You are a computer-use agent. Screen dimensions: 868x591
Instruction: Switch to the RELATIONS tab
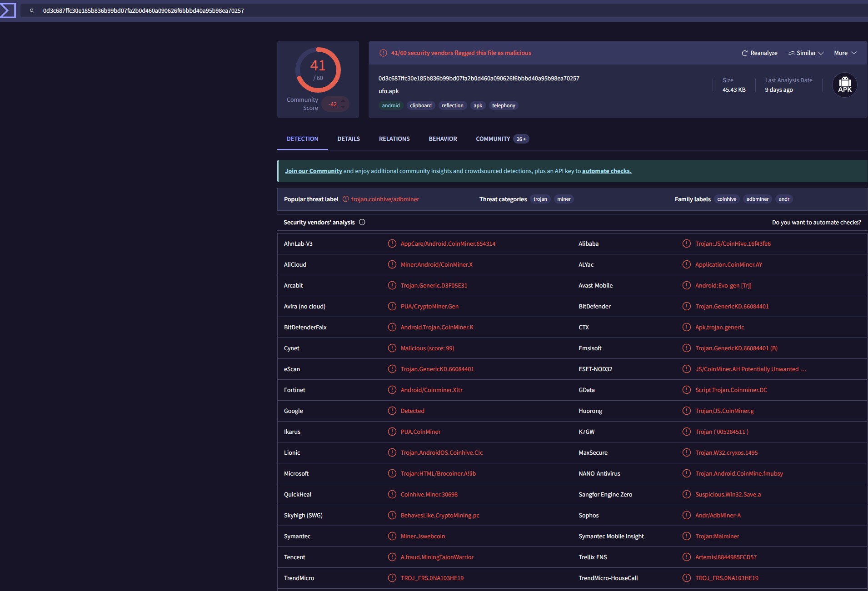(394, 139)
